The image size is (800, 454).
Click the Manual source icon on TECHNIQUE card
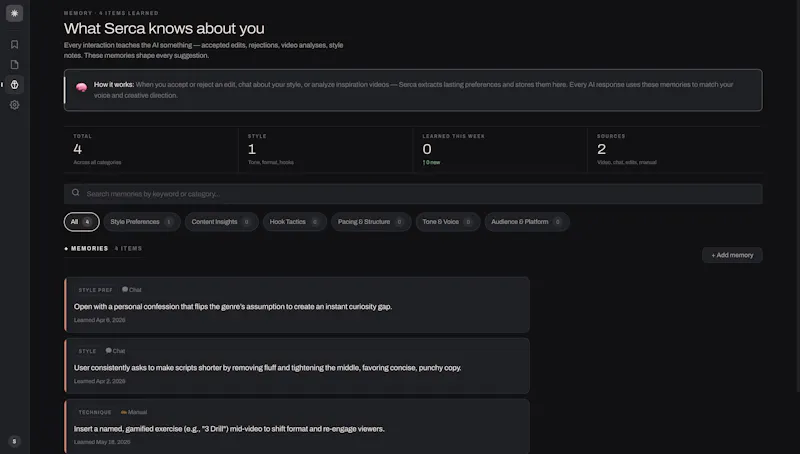[x=123, y=412]
